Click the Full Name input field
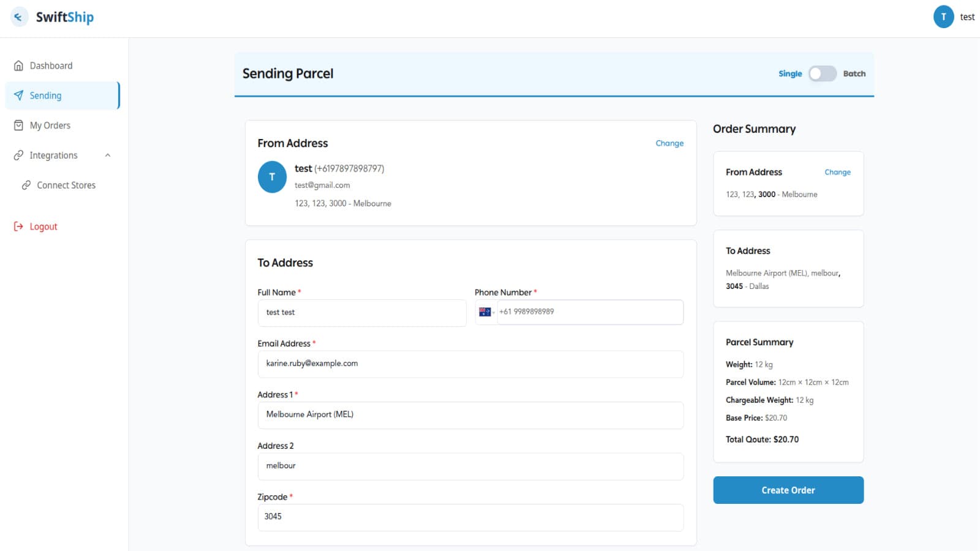Viewport: 980px width, 551px height. click(362, 313)
